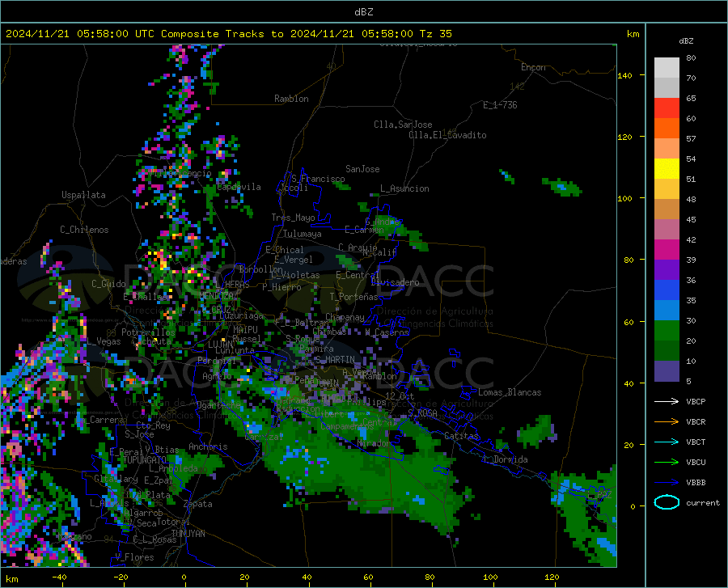Click the 'Divisadero' map label

click(396, 282)
